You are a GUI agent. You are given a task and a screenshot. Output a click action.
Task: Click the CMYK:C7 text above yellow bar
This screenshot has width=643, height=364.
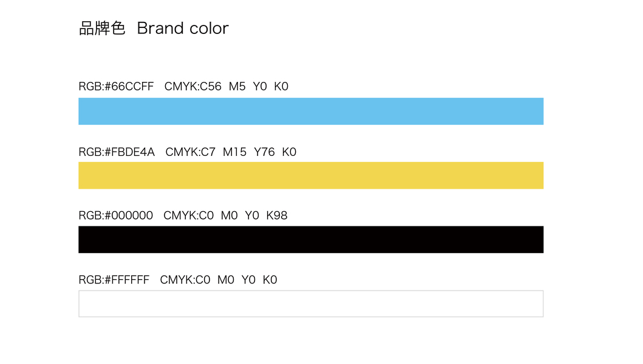(x=190, y=152)
